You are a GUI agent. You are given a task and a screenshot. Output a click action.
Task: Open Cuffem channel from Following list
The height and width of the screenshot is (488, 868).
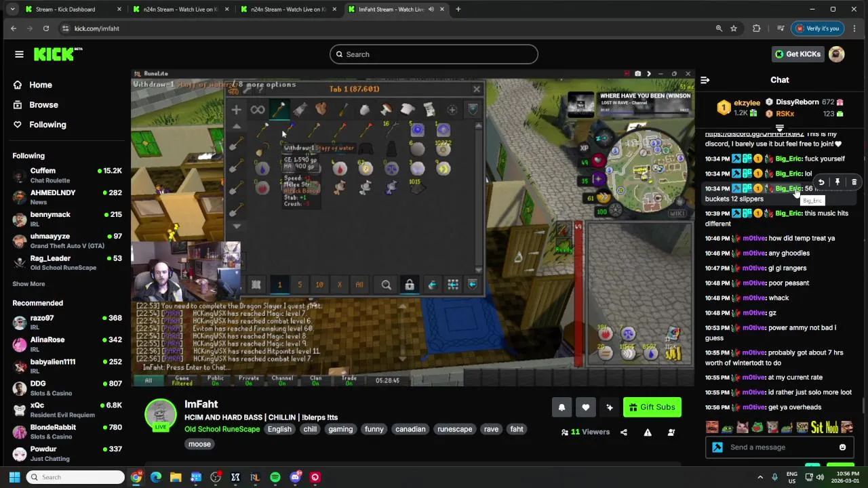point(66,176)
